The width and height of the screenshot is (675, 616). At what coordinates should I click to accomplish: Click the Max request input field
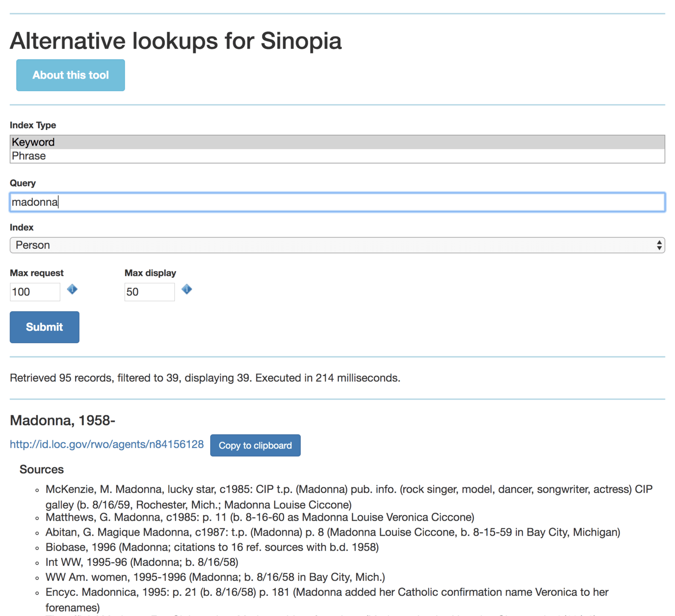coord(35,292)
